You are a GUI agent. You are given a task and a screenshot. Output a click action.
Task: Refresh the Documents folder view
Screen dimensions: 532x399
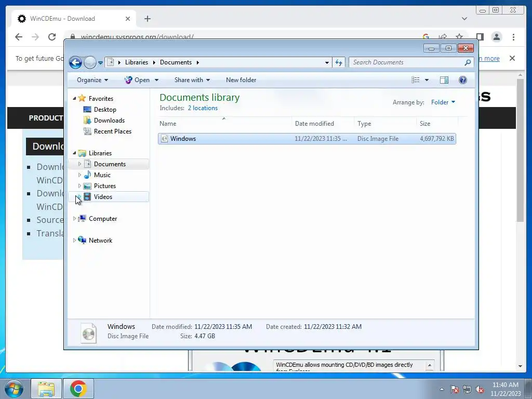click(339, 62)
